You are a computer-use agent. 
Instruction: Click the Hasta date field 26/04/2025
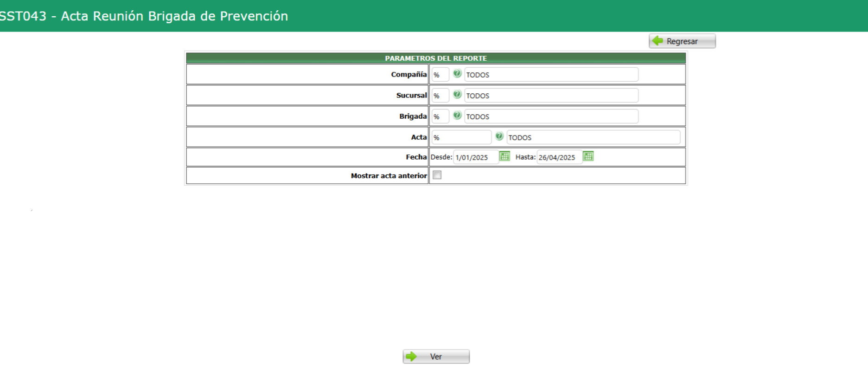(559, 157)
